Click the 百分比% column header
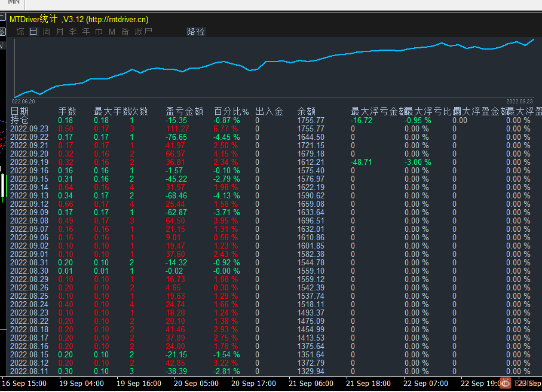 [x=231, y=111]
